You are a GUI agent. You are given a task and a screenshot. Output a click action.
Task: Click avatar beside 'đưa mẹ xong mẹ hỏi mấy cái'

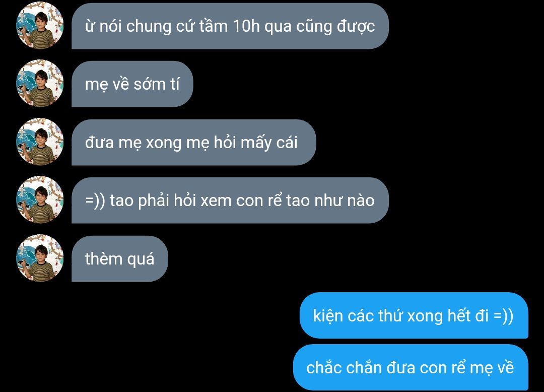[x=40, y=142]
